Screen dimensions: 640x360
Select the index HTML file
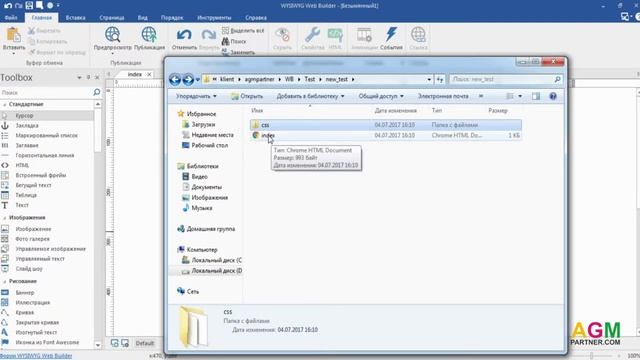coord(386,135)
